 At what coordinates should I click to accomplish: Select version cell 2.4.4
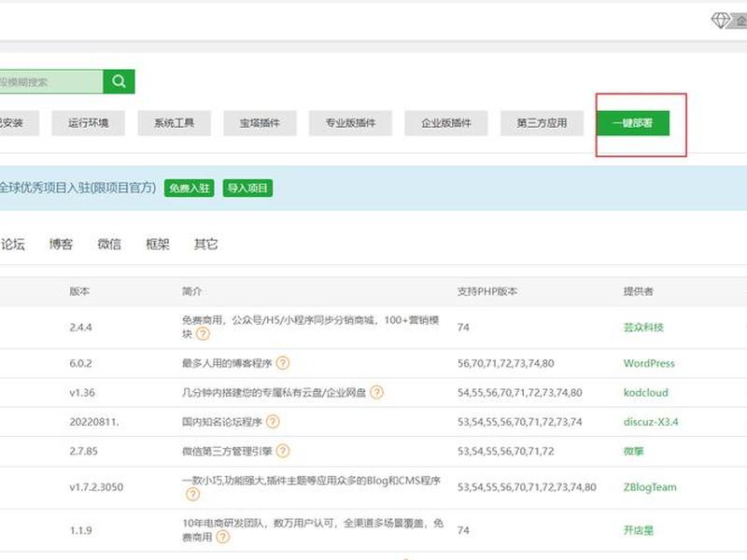click(80, 328)
